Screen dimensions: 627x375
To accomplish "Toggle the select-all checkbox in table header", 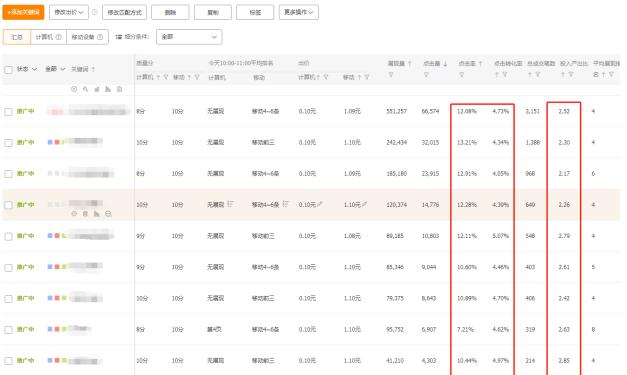I will click(8, 70).
